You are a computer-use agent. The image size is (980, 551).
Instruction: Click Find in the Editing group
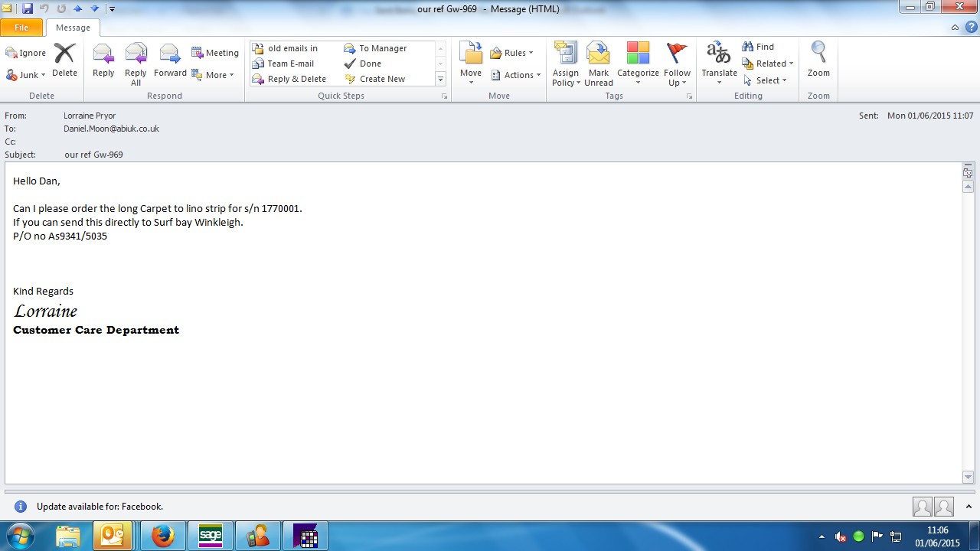coord(758,47)
